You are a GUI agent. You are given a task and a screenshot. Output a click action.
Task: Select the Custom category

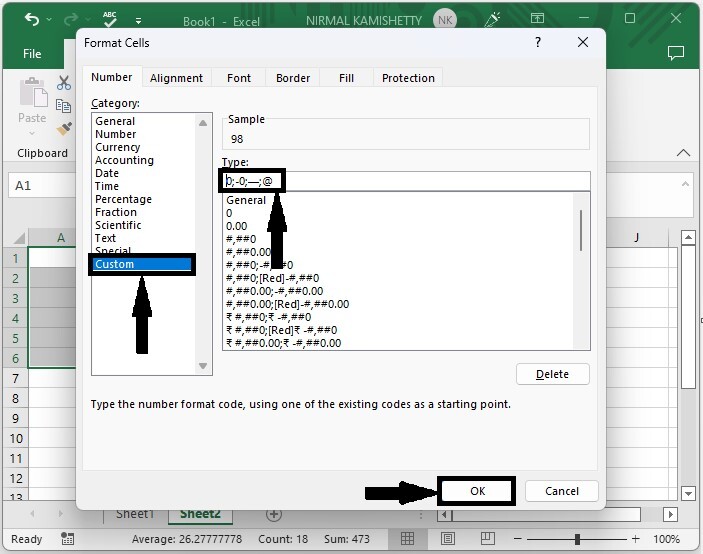tap(142, 264)
